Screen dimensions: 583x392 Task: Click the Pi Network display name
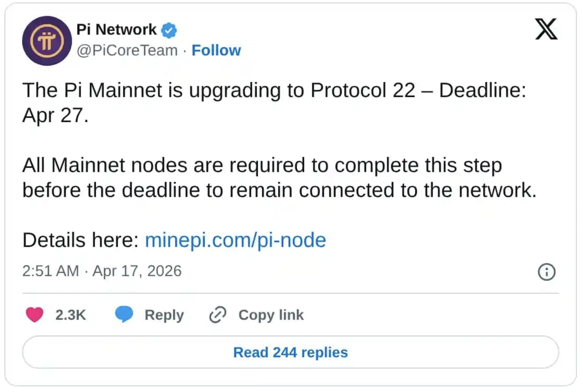click(117, 30)
